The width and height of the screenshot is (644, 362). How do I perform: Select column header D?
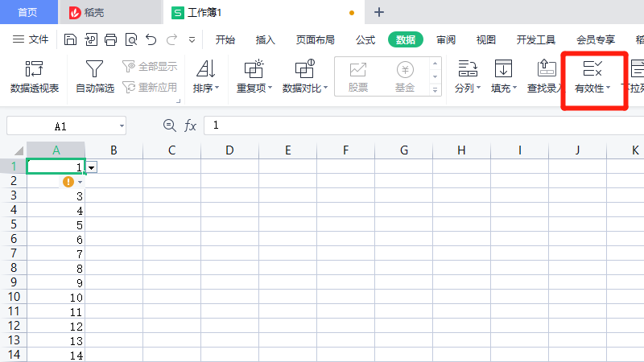click(x=229, y=150)
